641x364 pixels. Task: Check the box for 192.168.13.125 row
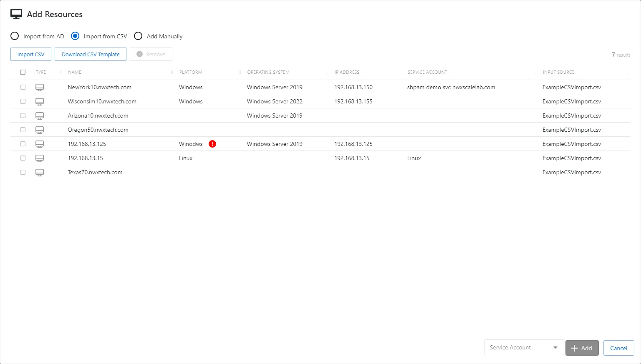pyautogui.click(x=23, y=144)
